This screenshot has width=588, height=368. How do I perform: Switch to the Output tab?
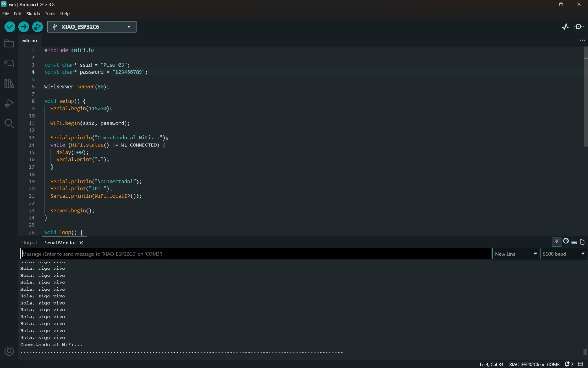(29, 243)
